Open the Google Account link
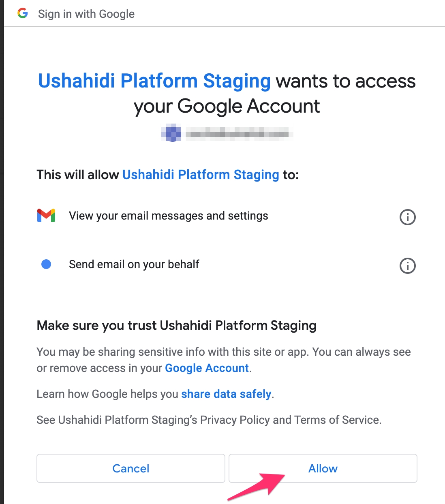The height and width of the screenshot is (504, 445). 206,368
